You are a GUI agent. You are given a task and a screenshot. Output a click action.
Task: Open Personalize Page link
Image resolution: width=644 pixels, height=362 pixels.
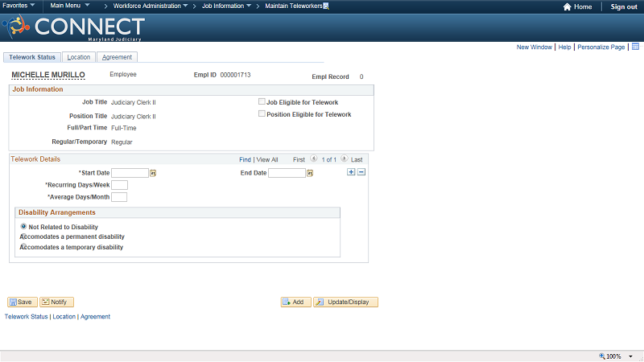click(x=601, y=47)
